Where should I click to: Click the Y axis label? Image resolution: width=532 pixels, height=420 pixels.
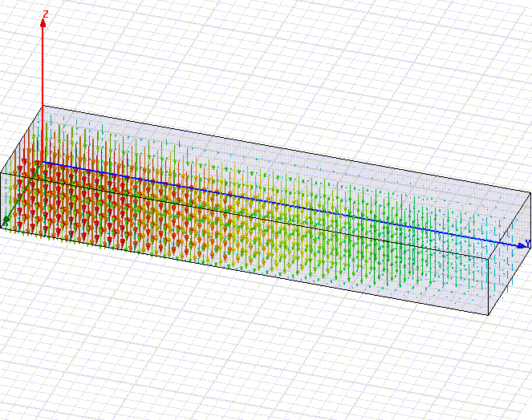527,242
